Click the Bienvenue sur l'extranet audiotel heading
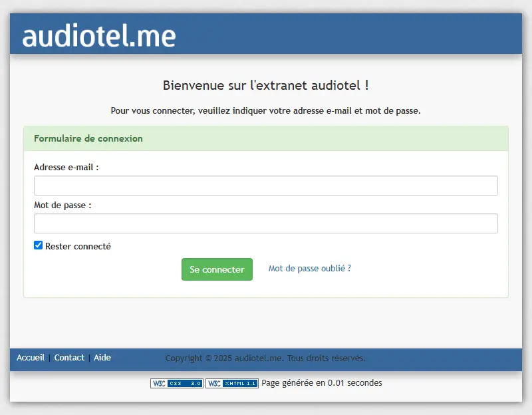Image resolution: width=532 pixels, height=415 pixels. (265, 85)
